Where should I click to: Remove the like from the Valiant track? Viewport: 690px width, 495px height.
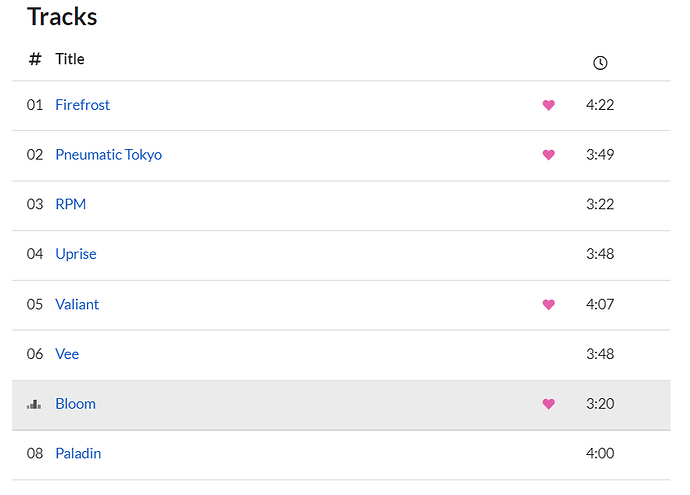[x=548, y=304]
